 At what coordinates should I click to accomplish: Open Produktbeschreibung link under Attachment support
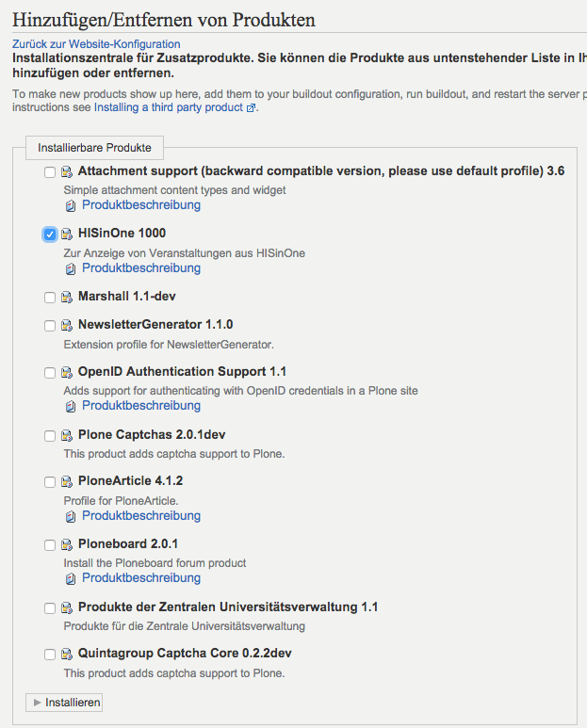tap(141, 204)
